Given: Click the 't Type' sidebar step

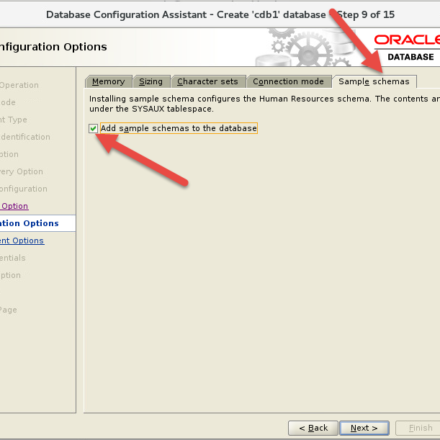Looking at the screenshot, I should coord(14,120).
